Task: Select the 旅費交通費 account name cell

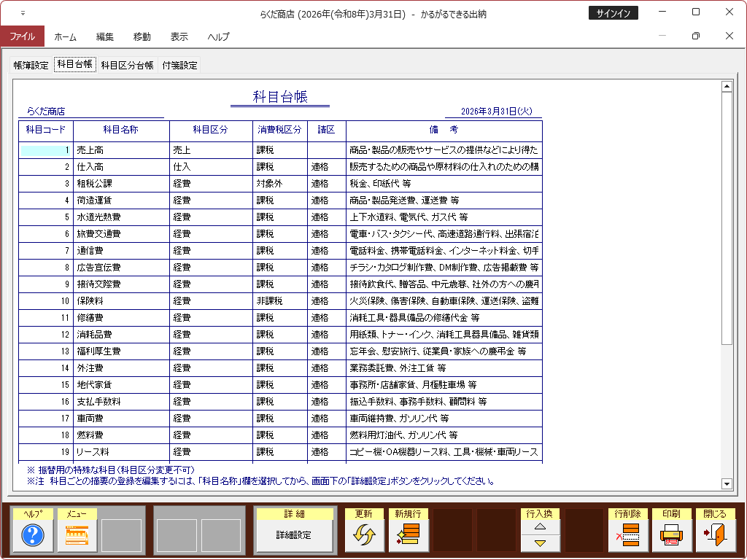Action: [121, 234]
